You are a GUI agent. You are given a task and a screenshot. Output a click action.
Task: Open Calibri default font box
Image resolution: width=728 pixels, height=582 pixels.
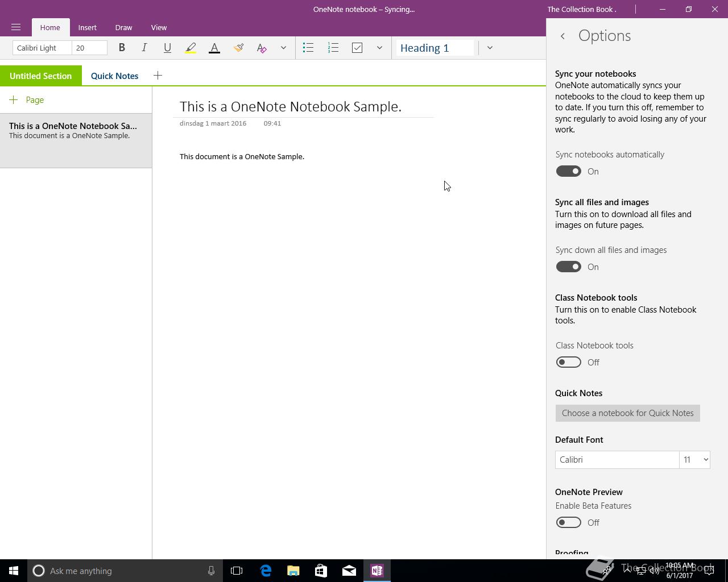pos(617,460)
